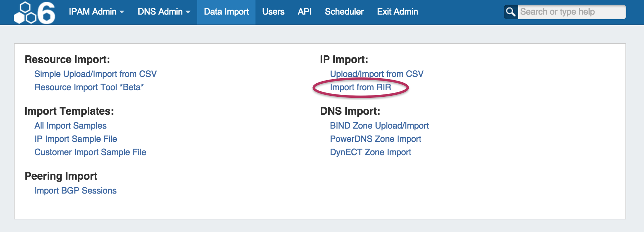Open IP Upload/Import from CSV link
This screenshot has height=232, width=644.
coord(377,74)
